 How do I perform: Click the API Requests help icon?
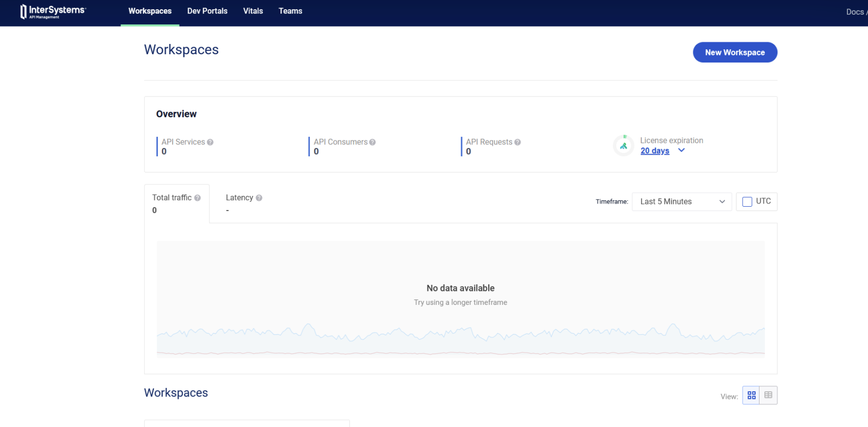point(518,142)
